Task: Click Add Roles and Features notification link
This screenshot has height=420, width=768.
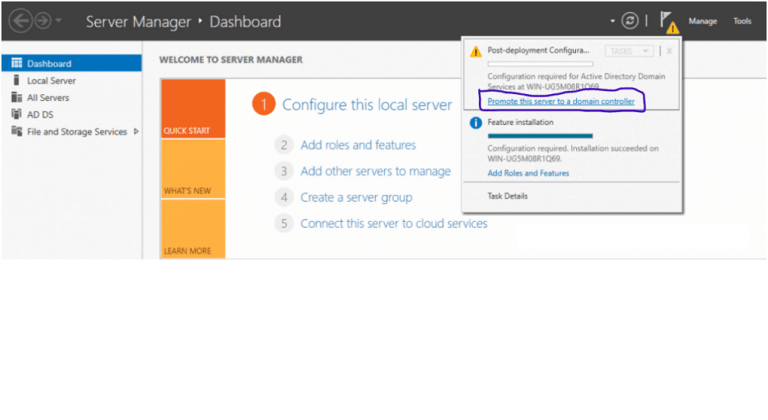Action: pyautogui.click(x=528, y=173)
